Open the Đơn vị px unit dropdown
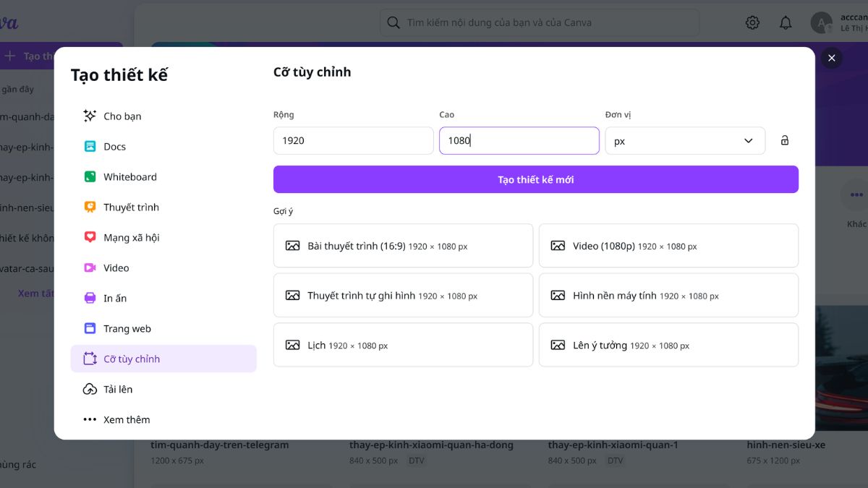The image size is (868, 488). [x=685, y=141]
